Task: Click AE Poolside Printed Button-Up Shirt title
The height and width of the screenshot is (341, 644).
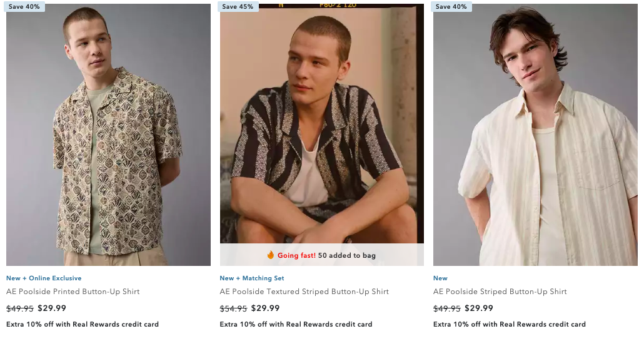Action: [73, 292]
